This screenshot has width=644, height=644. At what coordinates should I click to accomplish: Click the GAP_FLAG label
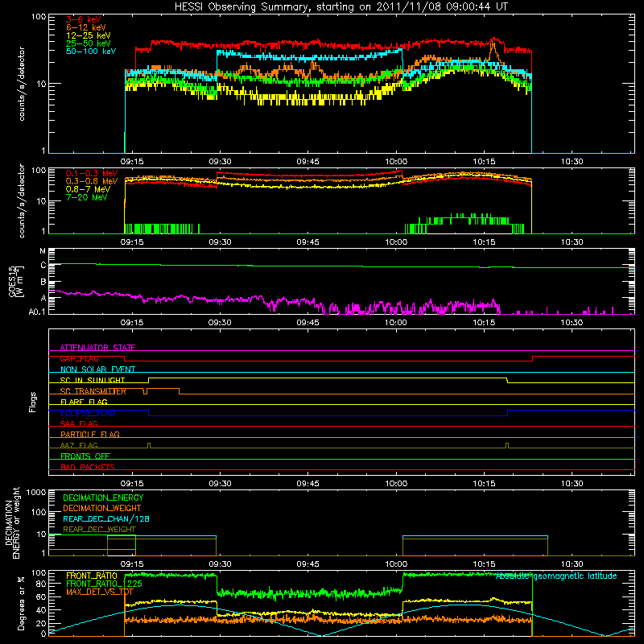tap(79, 358)
